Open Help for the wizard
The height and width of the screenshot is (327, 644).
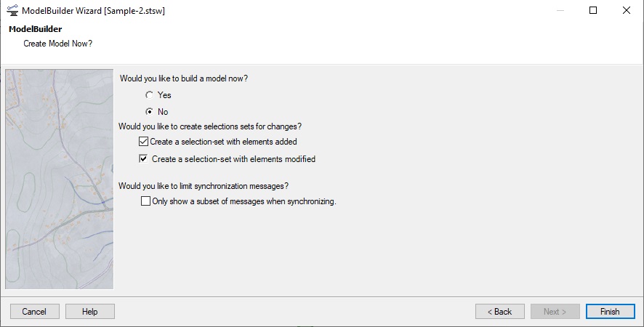point(90,312)
